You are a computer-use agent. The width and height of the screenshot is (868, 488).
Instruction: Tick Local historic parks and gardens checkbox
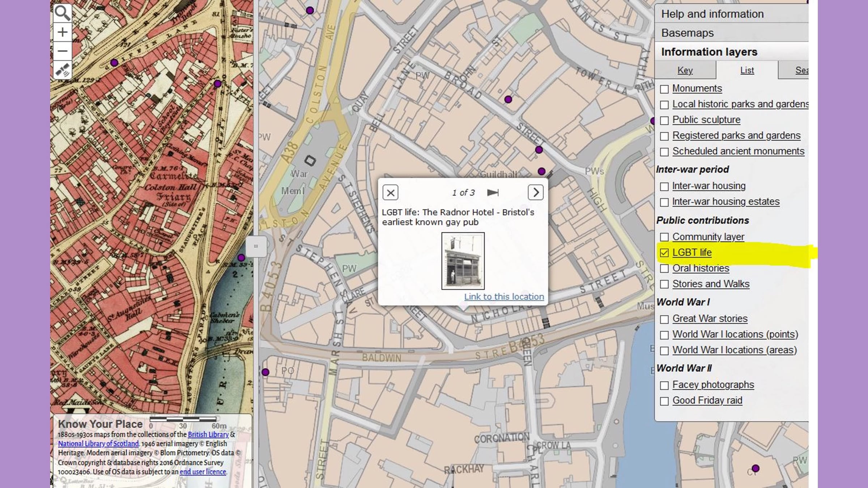pyautogui.click(x=664, y=105)
